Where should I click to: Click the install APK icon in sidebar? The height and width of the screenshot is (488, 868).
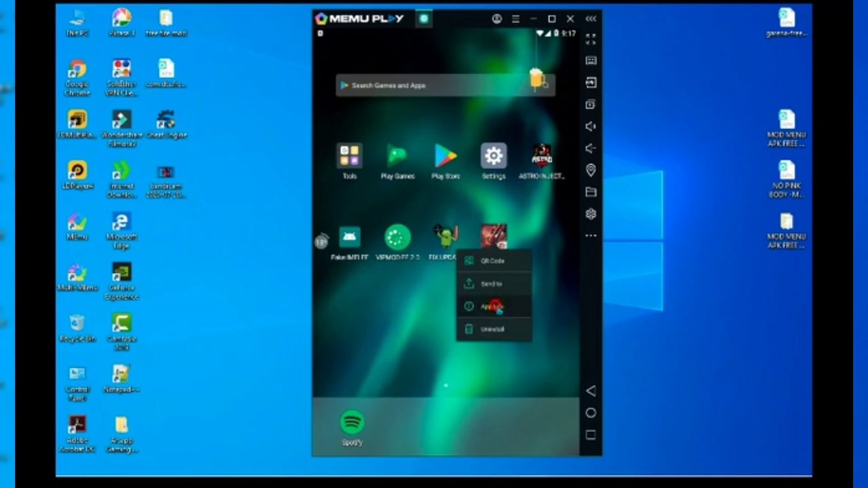click(x=591, y=83)
